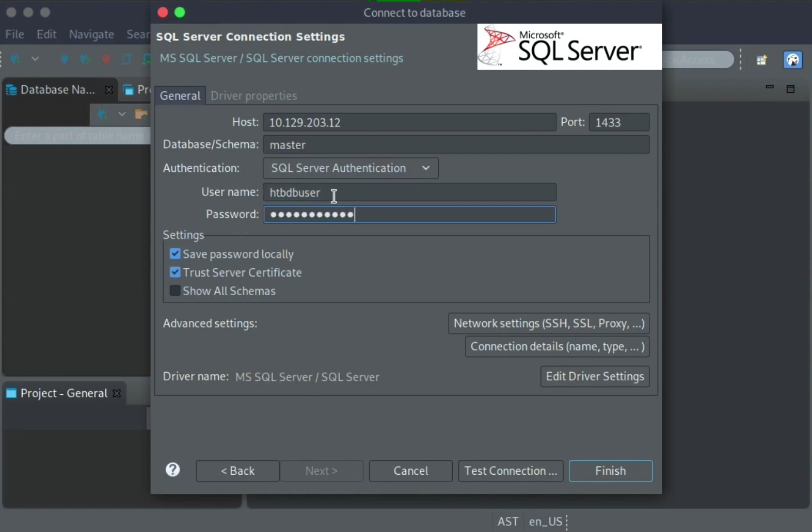This screenshot has width=812, height=532.
Task: Click the Database/Schema field showing master
Action: (x=456, y=144)
